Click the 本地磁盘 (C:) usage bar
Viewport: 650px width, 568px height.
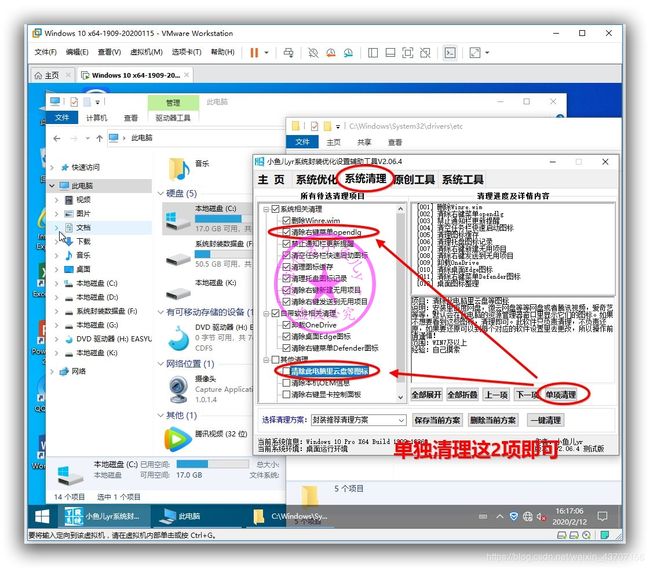[223, 218]
